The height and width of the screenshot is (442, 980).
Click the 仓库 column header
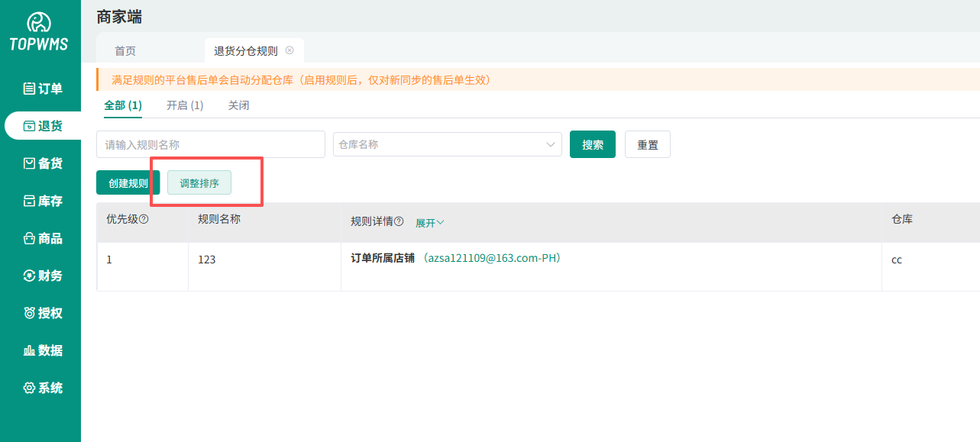902,218
